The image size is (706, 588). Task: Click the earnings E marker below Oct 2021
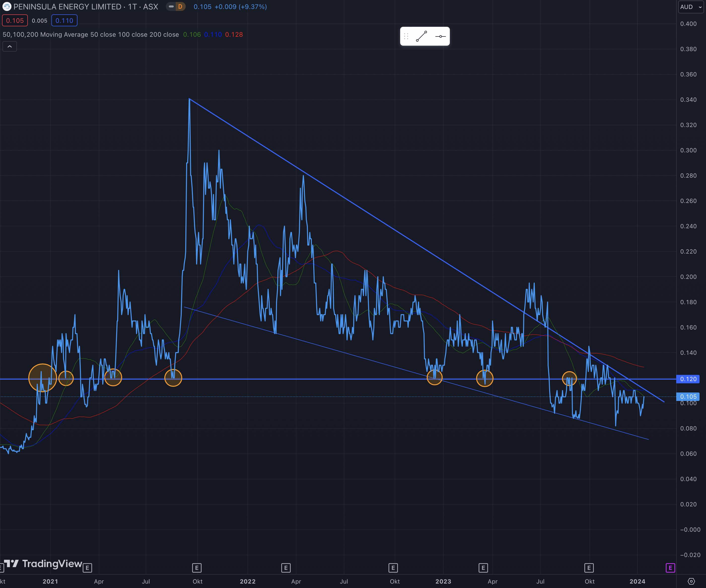tap(197, 568)
